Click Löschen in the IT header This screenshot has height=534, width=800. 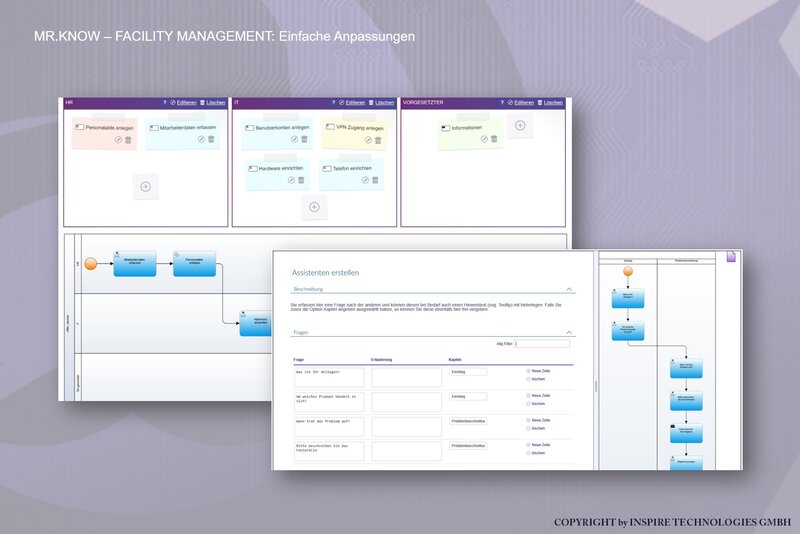point(384,103)
